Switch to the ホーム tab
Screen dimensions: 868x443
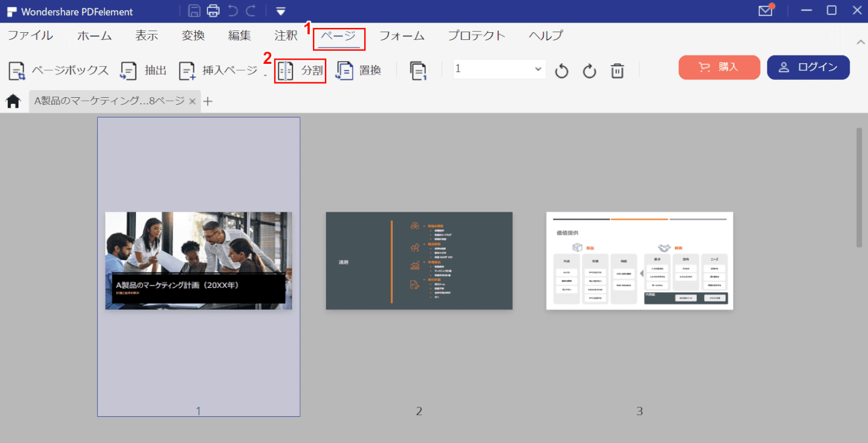point(94,36)
